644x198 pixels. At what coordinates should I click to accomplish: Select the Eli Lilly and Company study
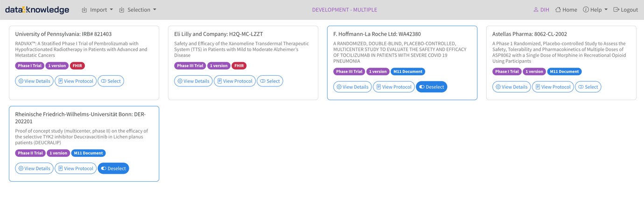point(270,81)
